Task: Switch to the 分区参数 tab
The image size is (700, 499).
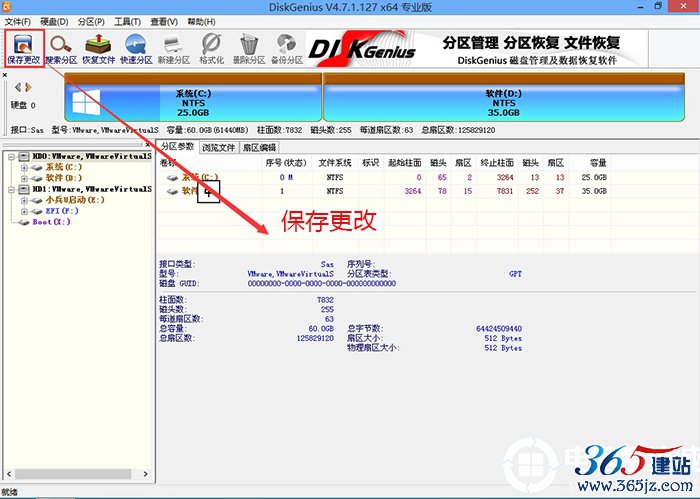Action: pyautogui.click(x=177, y=146)
